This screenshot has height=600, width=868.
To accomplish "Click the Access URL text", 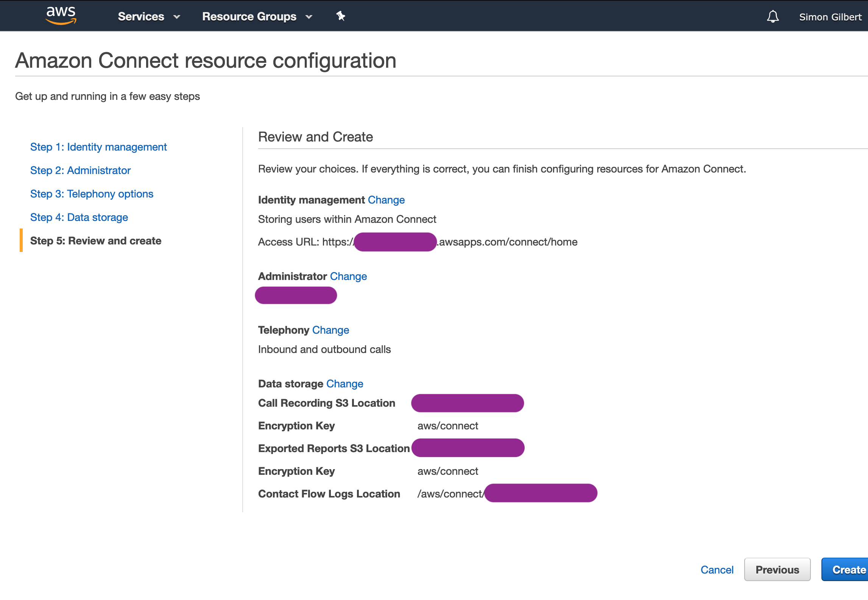I will coord(418,242).
